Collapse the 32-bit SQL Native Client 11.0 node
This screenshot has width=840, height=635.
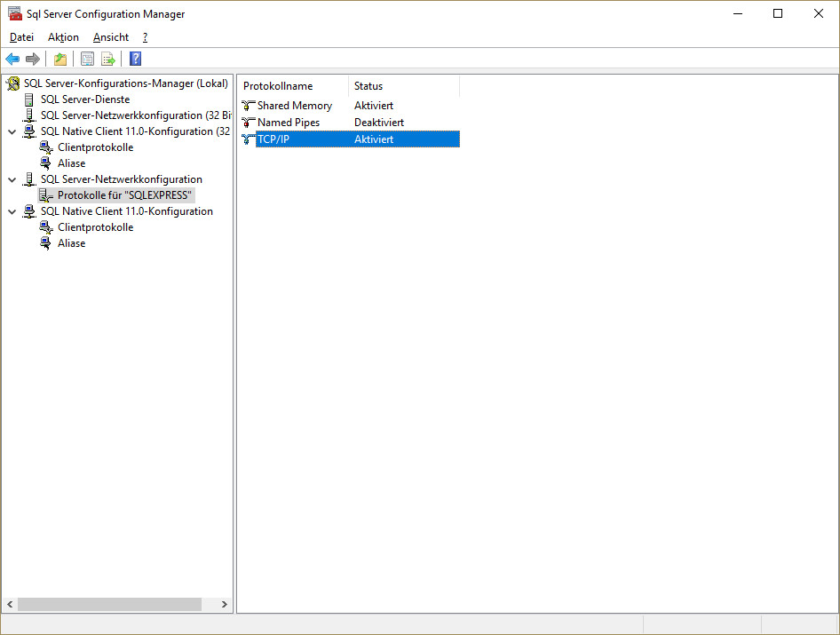click(12, 131)
